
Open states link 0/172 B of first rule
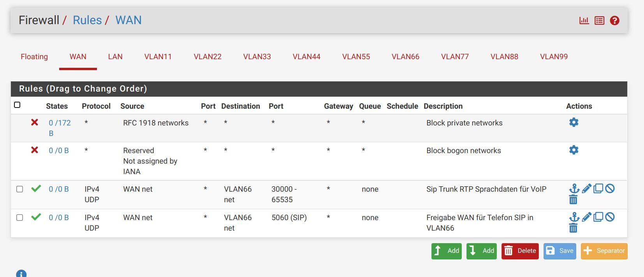pyautogui.click(x=60, y=123)
